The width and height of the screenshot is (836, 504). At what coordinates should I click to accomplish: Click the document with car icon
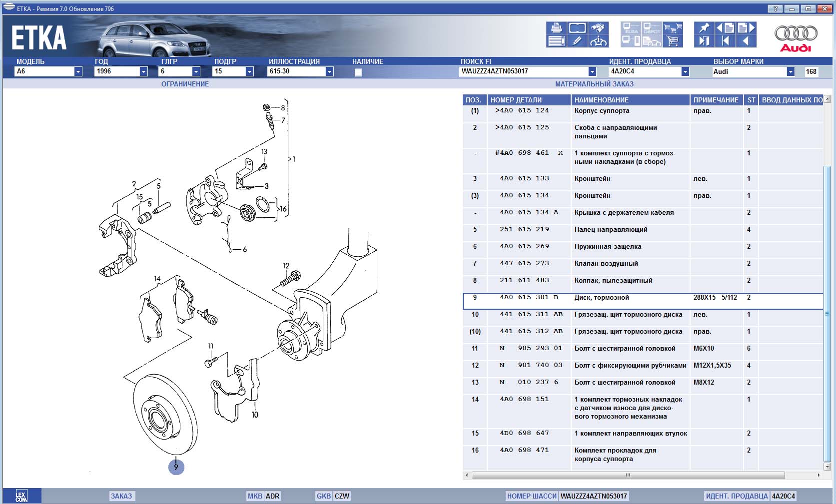pyautogui.click(x=652, y=41)
